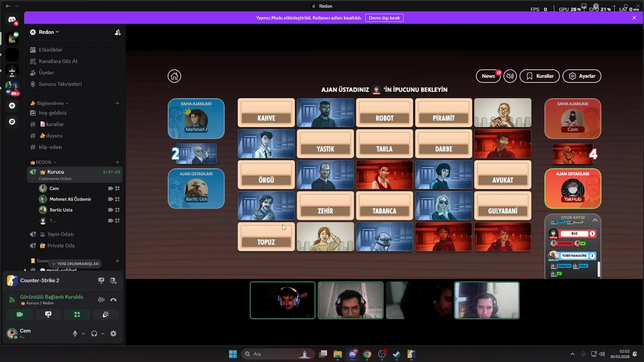Click the ÖRGÜ word card
This screenshot has height=362, width=644.
(266, 174)
